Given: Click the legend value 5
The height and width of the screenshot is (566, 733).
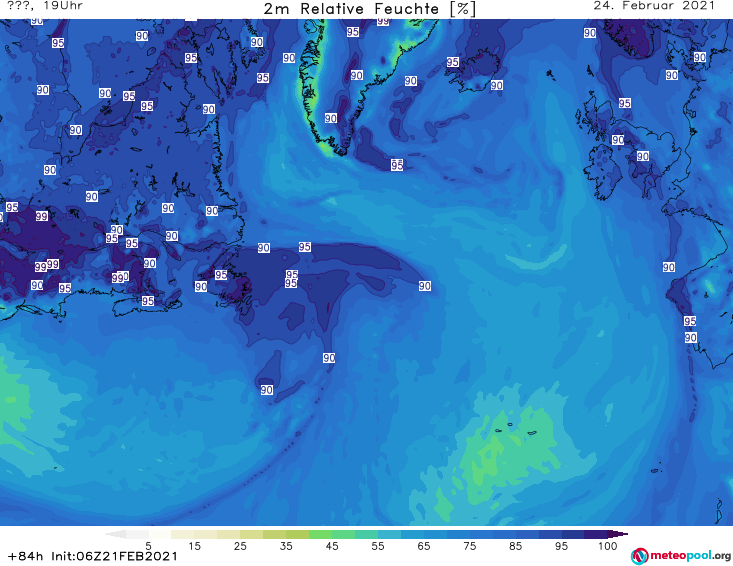Looking at the screenshot, I should click(x=148, y=546).
